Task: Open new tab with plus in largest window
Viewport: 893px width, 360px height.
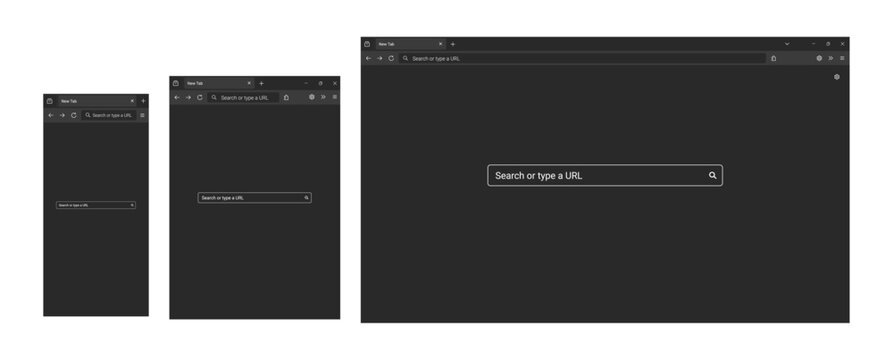Action: tap(453, 44)
